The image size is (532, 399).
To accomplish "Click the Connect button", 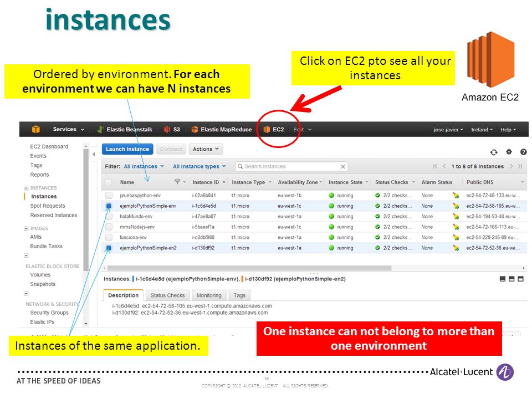I will tap(171, 149).
